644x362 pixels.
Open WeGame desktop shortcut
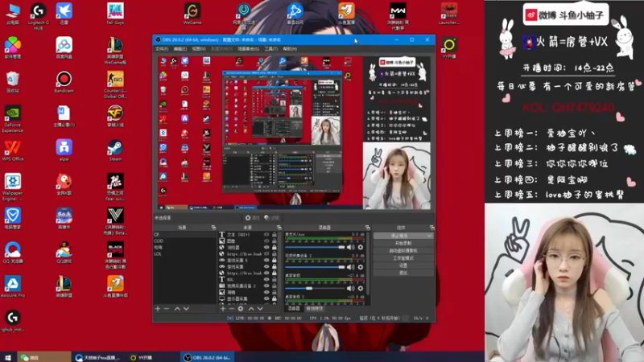pyautogui.click(x=192, y=14)
